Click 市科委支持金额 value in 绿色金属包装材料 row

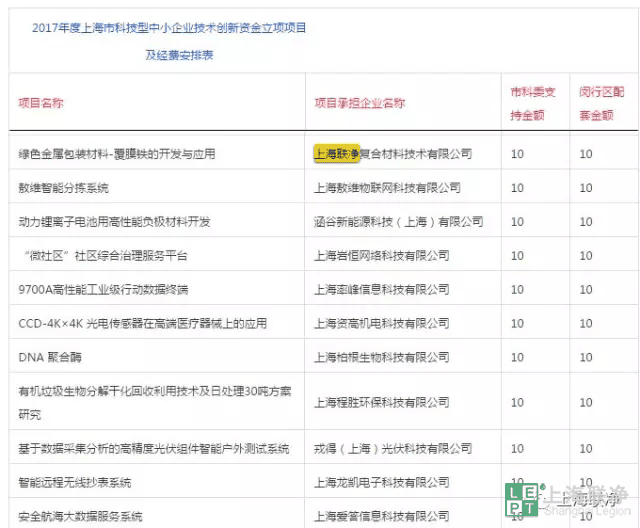click(517, 154)
